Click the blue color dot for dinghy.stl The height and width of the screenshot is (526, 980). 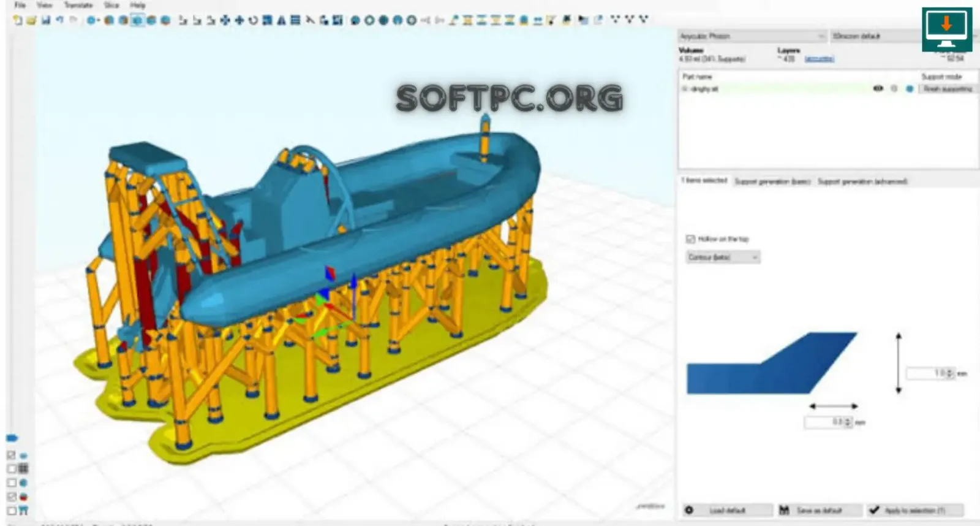(910, 89)
